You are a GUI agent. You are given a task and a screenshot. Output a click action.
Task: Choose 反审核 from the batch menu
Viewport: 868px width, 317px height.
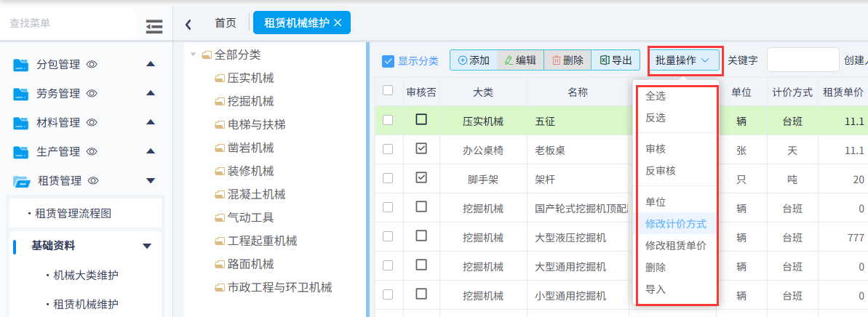[x=677, y=171]
